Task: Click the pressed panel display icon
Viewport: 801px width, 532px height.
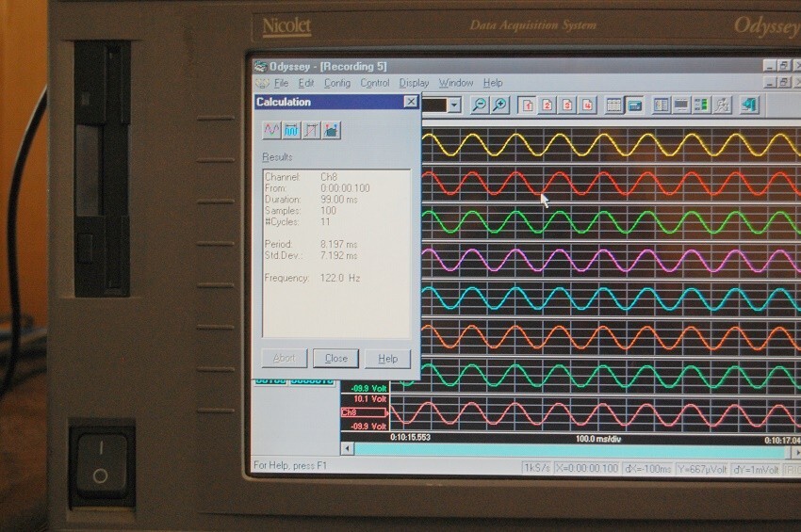Action: (634, 105)
